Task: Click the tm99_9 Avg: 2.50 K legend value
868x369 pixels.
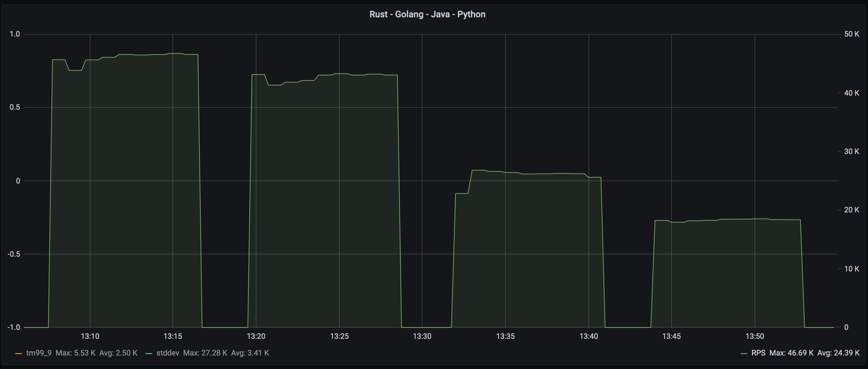Action: click(x=118, y=353)
